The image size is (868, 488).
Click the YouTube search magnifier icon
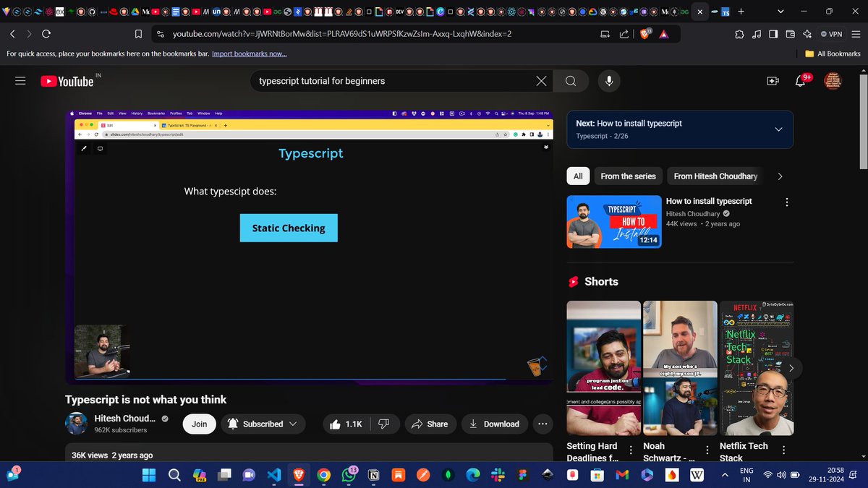coord(571,80)
